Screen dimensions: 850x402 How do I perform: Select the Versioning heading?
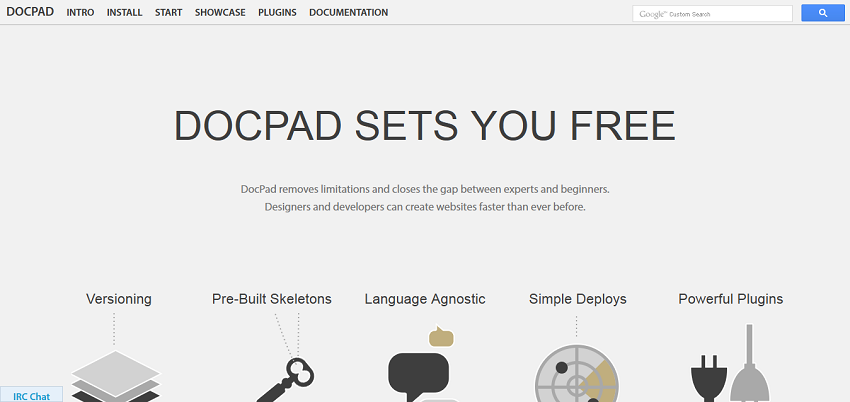point(119,299)
